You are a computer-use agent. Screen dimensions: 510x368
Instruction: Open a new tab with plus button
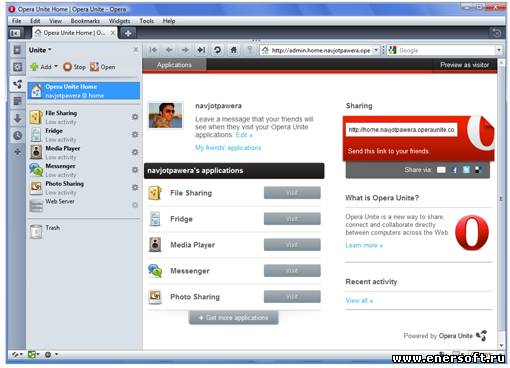pyautogui.click(x=128, y=33)
